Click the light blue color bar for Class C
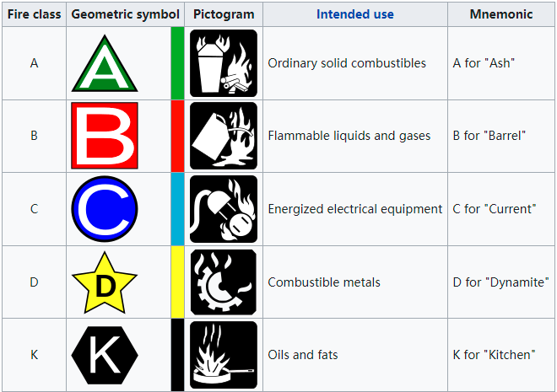 click(x=177, y=209)
